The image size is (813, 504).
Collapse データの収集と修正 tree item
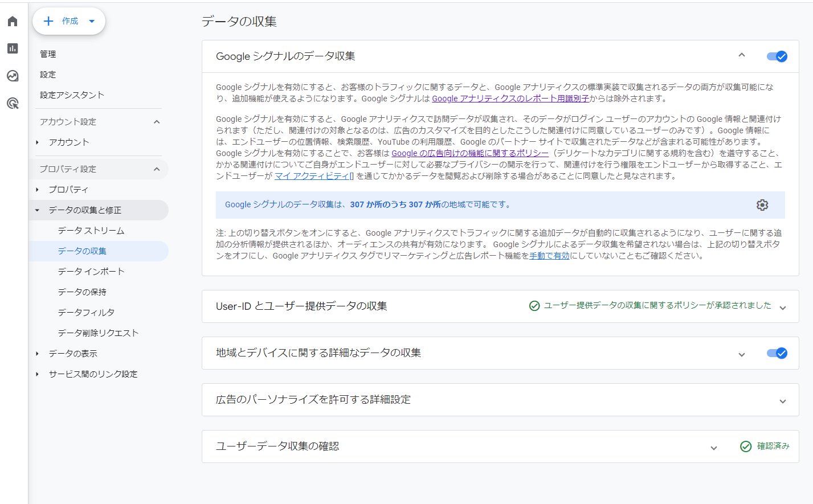[x=37, y=210]
